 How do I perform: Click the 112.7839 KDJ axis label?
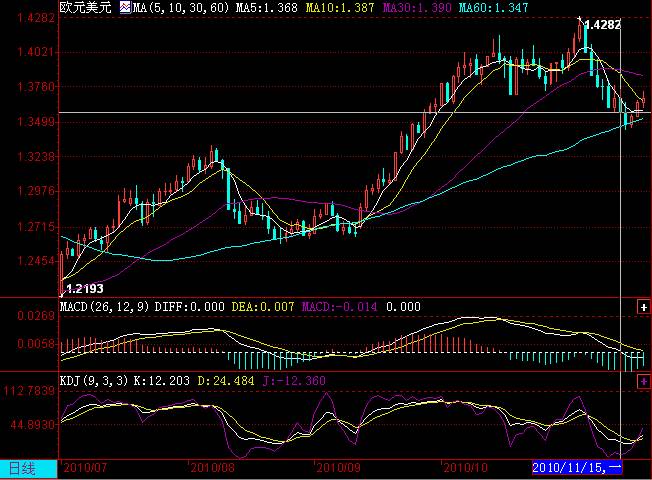[29, 391]
